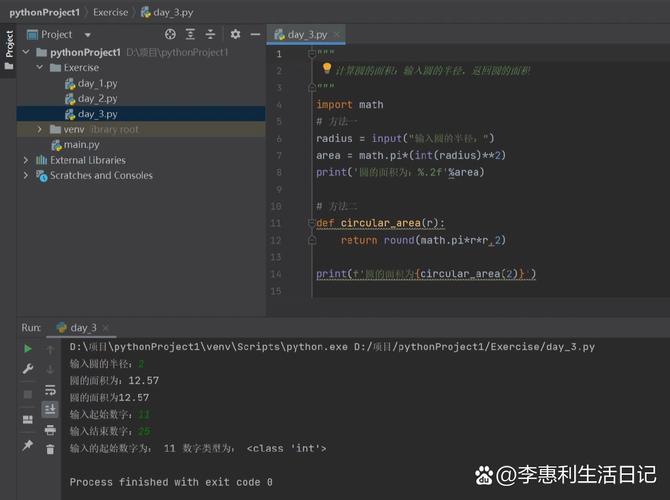Click the pythonProject1 root folder name
670x500 pixels.
point(85,52)
